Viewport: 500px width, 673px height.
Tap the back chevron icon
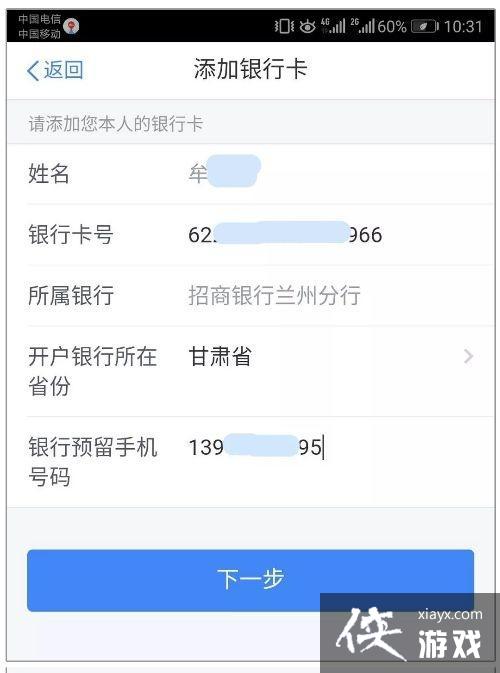point(33,70)
